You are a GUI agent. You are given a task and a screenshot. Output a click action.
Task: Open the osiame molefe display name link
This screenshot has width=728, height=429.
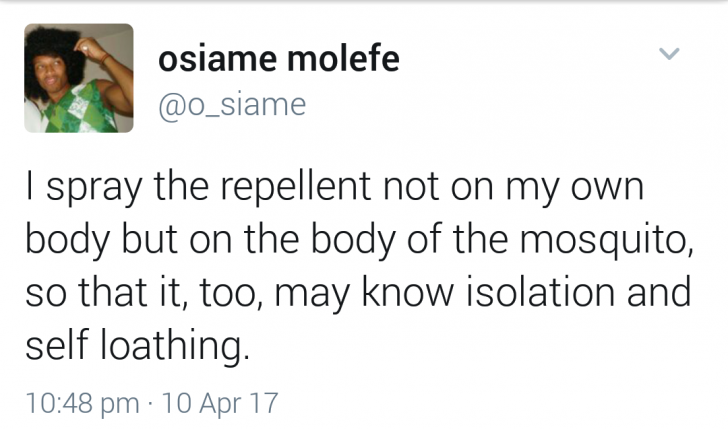(x=279, y=59)
